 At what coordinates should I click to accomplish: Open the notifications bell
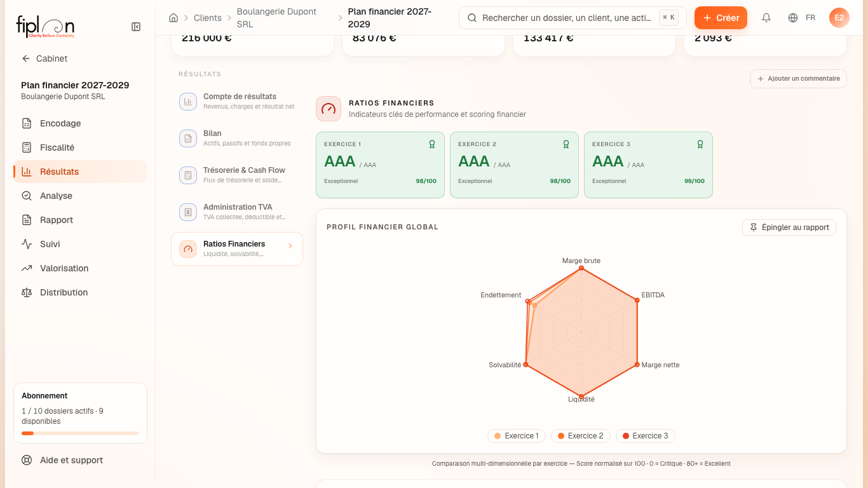pos(766,18)
